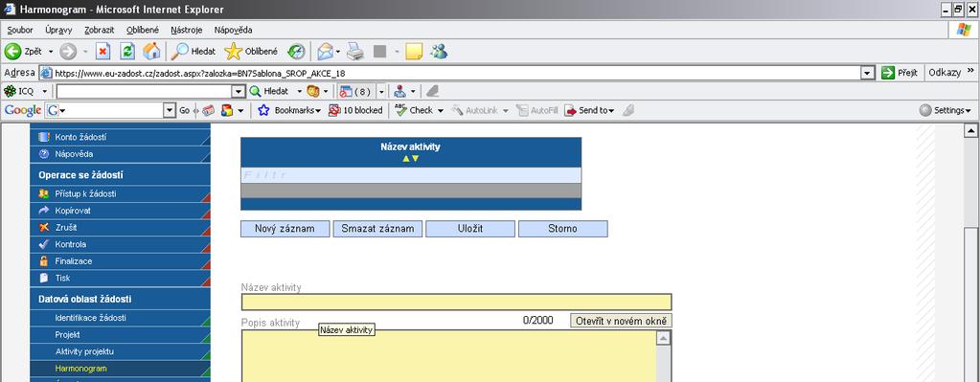980x382 pixels.
Task: Select Finalizace in the sidebar
Action: 120,261
